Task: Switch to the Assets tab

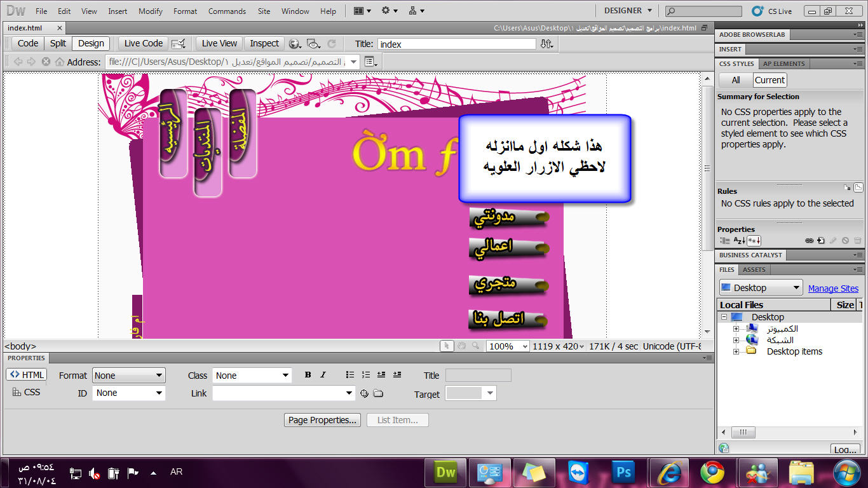Action: point(754,269)
